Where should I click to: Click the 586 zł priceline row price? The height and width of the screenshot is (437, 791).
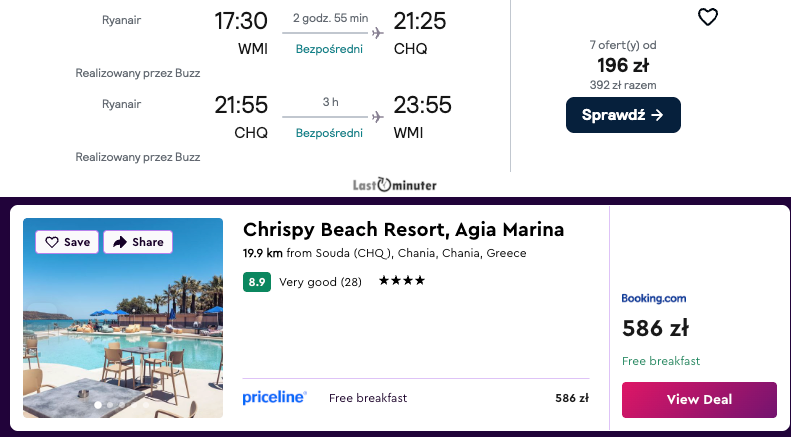pos(571,398)
